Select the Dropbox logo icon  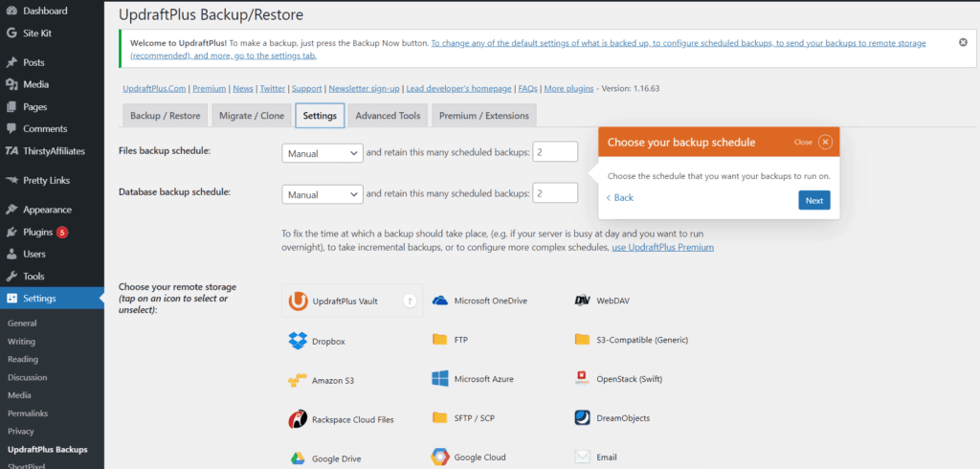pos(298,341)
